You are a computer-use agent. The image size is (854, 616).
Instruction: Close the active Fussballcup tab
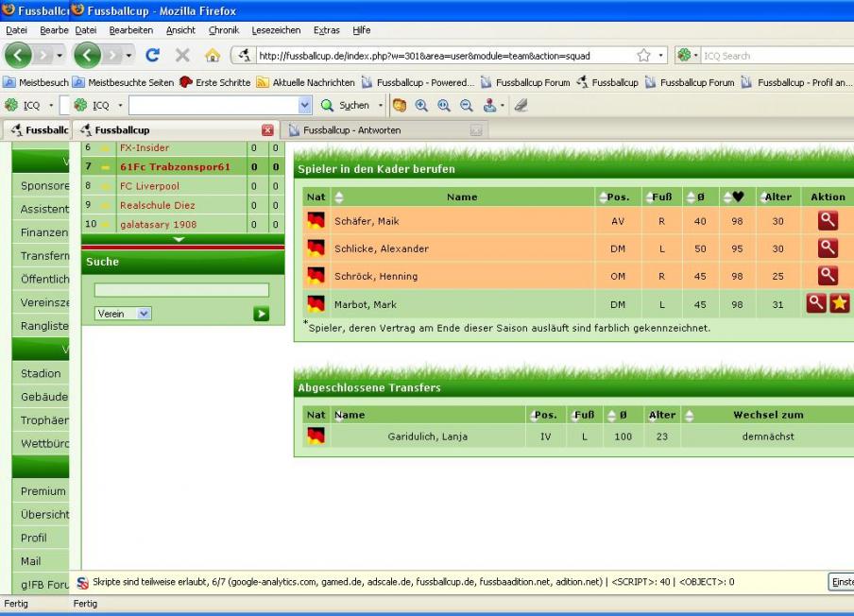[267, 129]
